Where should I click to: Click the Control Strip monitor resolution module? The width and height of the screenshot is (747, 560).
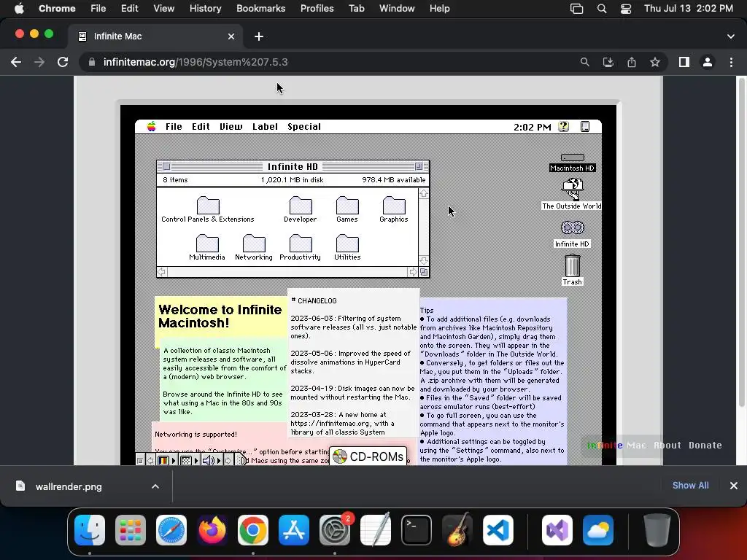190,461
